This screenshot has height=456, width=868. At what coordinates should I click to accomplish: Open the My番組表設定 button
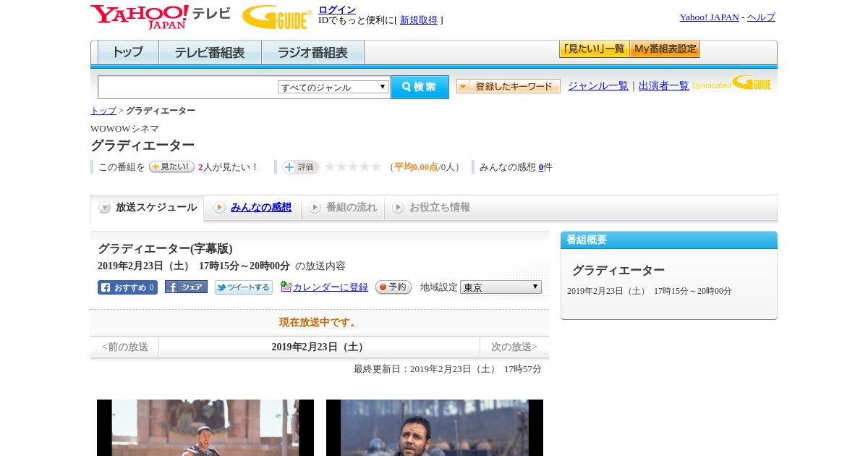[x=665, y=49]
